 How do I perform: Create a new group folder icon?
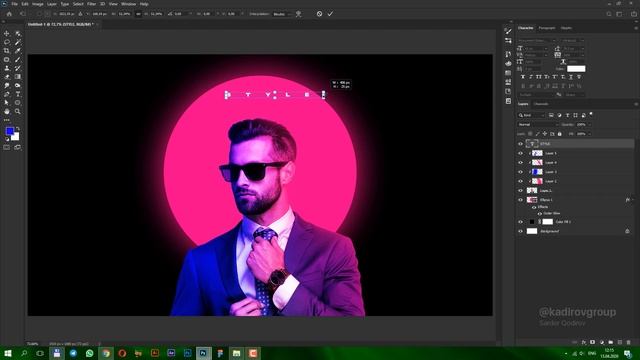pyautogui.click(x=611, y=342)
